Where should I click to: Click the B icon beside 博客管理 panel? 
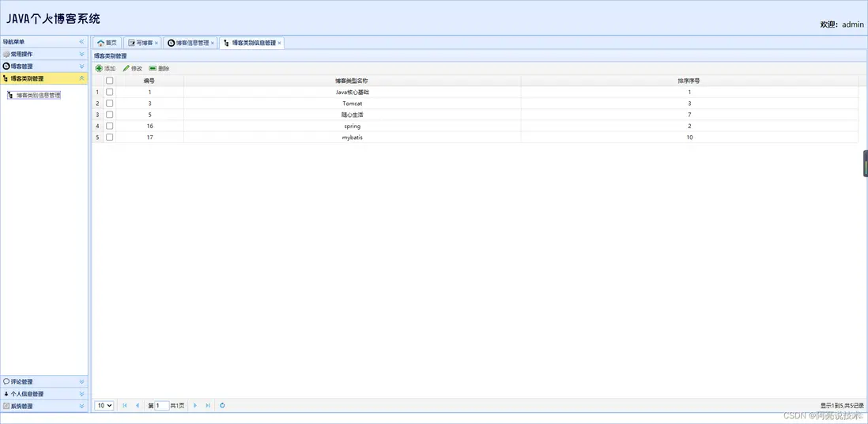click(6, 66)
